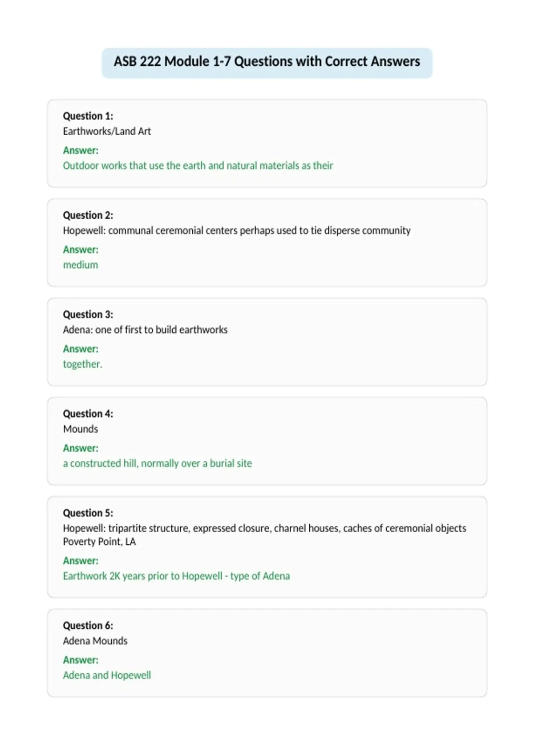Click the Mounds question text
This screenshot has height=756, width=534.
[x=81, y=429]
